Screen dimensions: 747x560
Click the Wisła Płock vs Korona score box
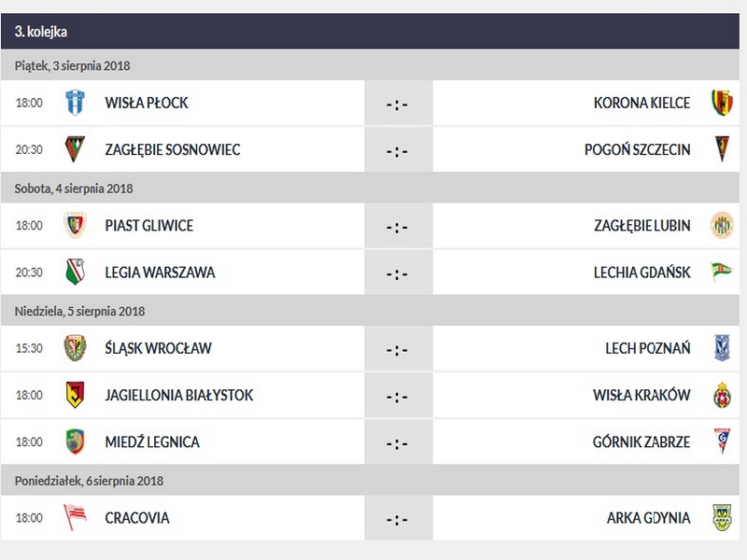[x=398, y=103]
